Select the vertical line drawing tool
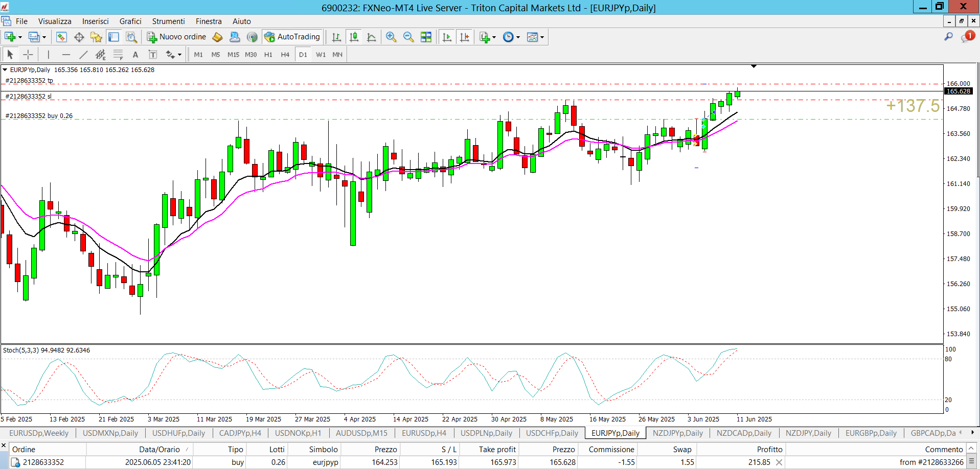This screenshot has height=469, width=980. click(49, 54)
